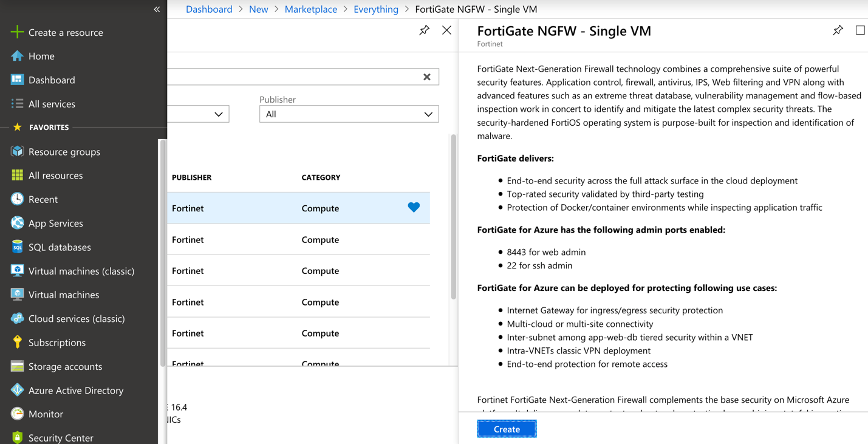Click Marketplace breadcrumb link

tap(311, 9)
